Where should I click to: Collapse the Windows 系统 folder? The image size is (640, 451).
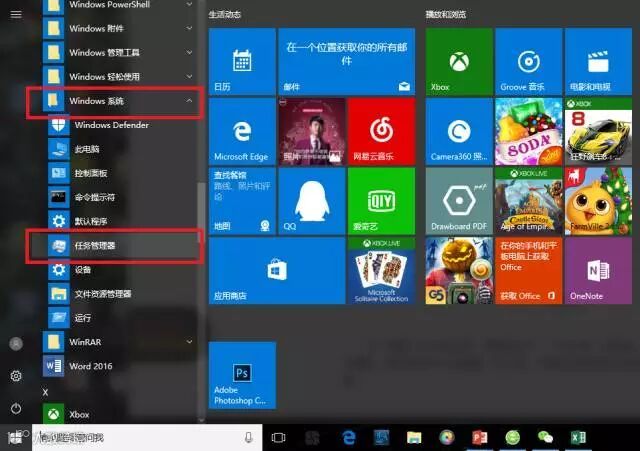pos(118,101)
